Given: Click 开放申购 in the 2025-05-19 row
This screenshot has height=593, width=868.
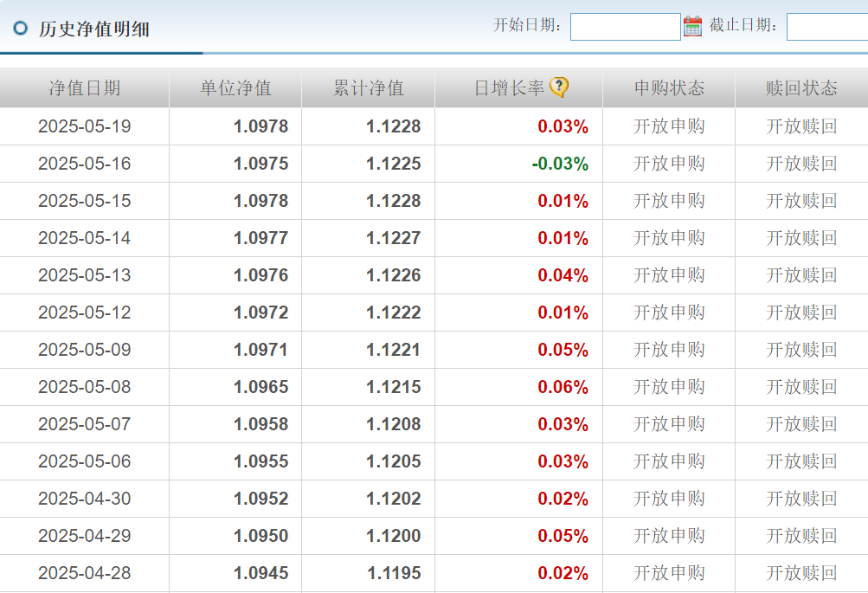Looking at the screenshot, I should (x=669, y=126).
